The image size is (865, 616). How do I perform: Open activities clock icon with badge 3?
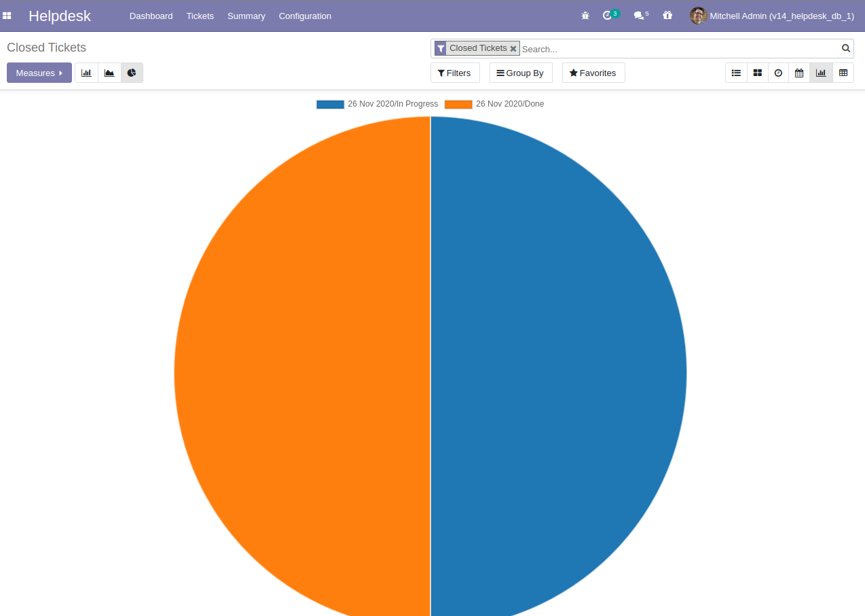coord(610,15)
